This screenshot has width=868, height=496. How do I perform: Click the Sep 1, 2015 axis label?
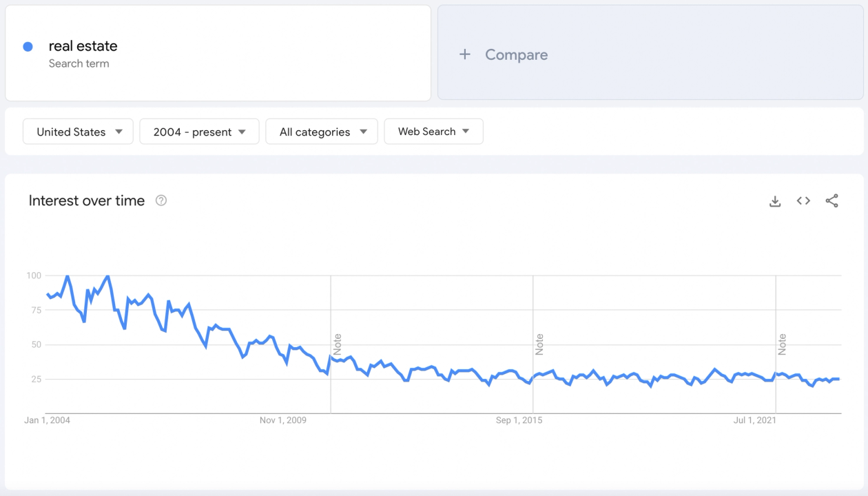[519, 420]
